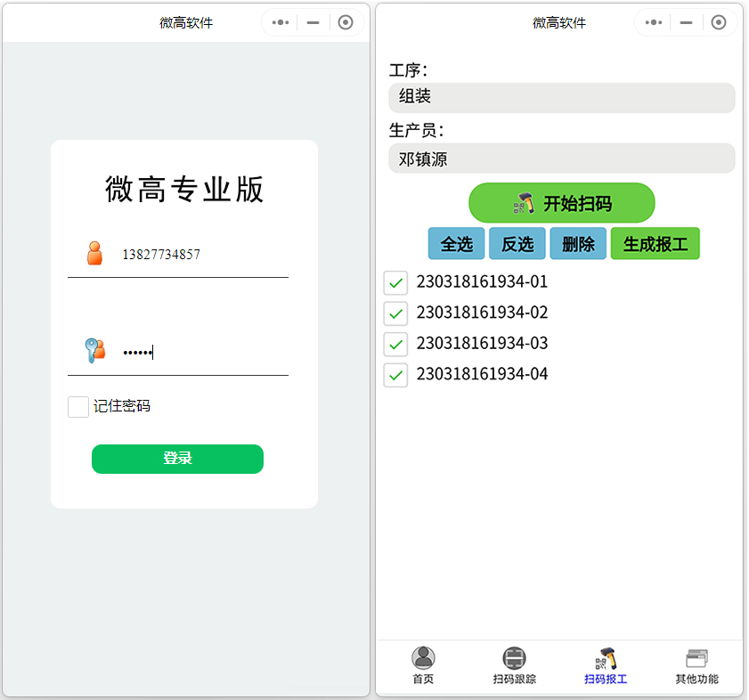Click the 反选 button
The image size is (749, 700).
coord(517,244)
